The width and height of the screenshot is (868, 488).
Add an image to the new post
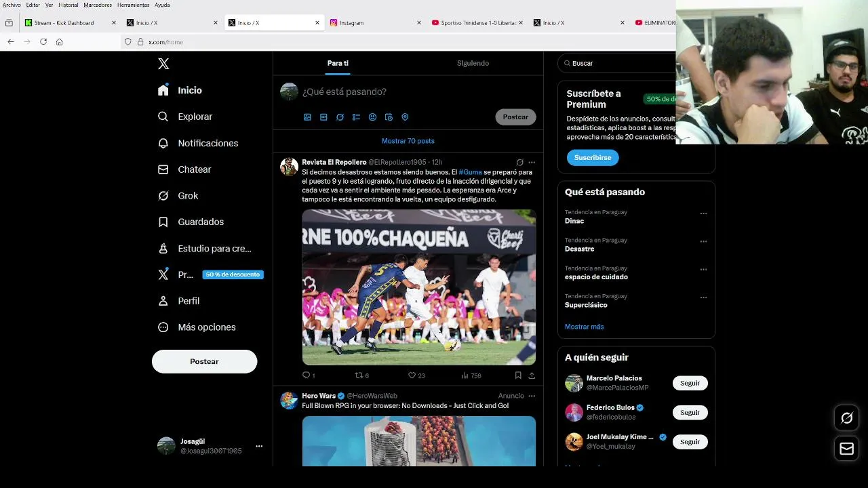point(307,117)
